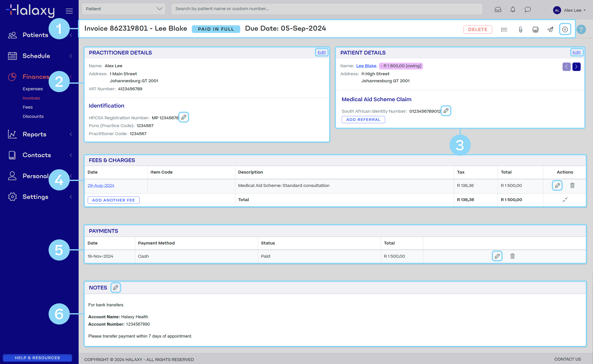Viewport: 593px width, 364px height.
Task: Click the PAID IN FULL status badge
Action: pos(216,29)
